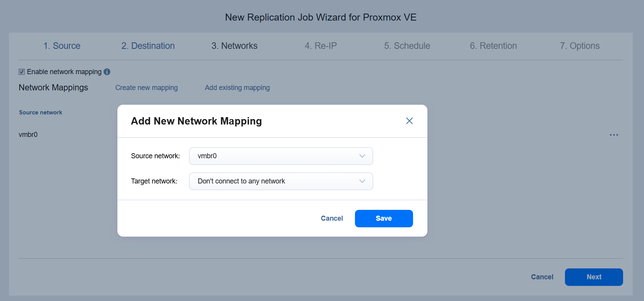The width and height of the screenshot is (644, 301).
Task: Click the chevron arrow in Target network field
Action: (362, 181)
